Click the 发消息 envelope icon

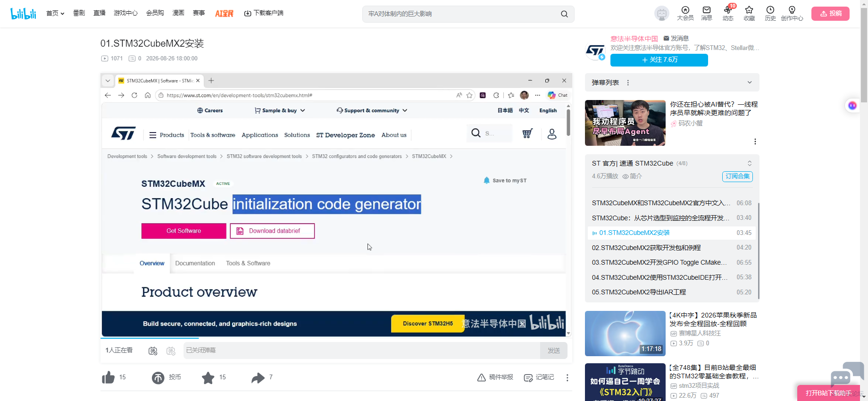666,38
